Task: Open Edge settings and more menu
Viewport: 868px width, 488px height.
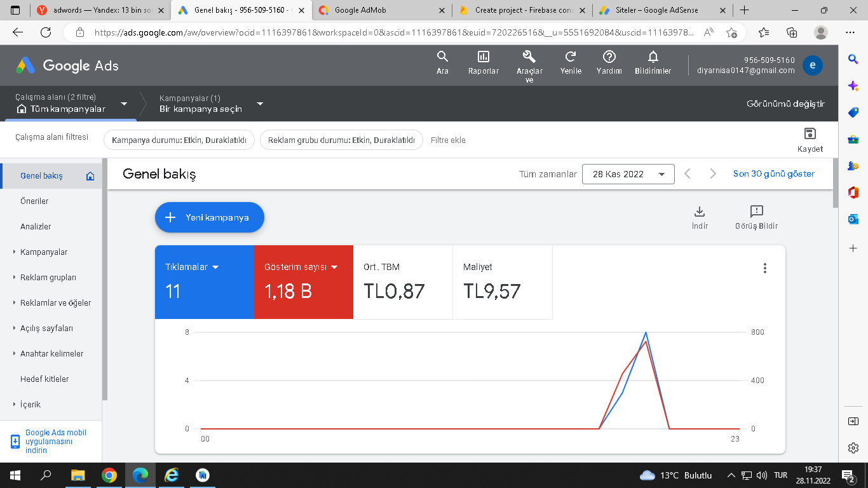Action: click(850, 32)
